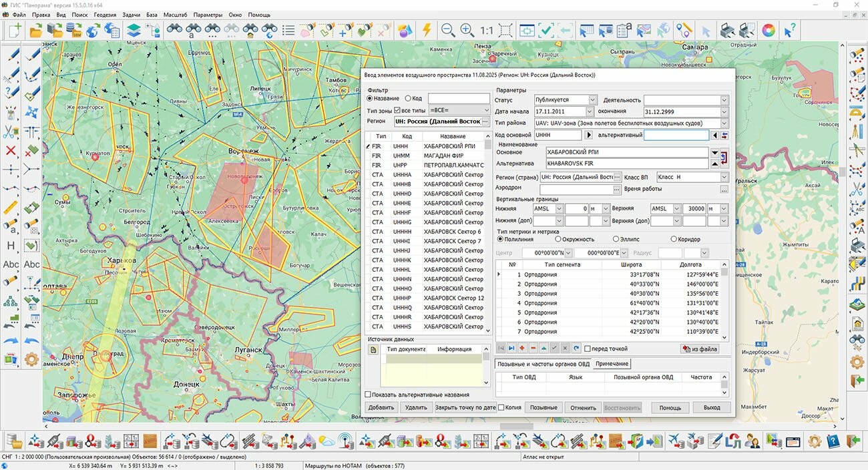Open the 'Класс ВП' dropdown

(724, 177)
